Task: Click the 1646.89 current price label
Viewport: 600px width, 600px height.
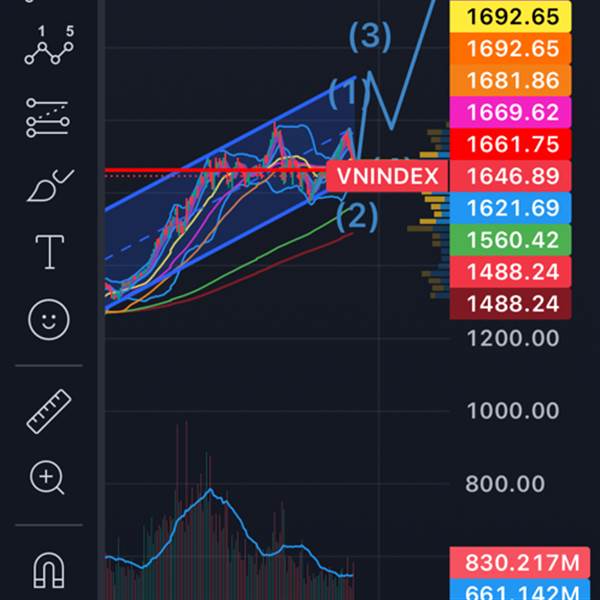Action: coord(510,176)
